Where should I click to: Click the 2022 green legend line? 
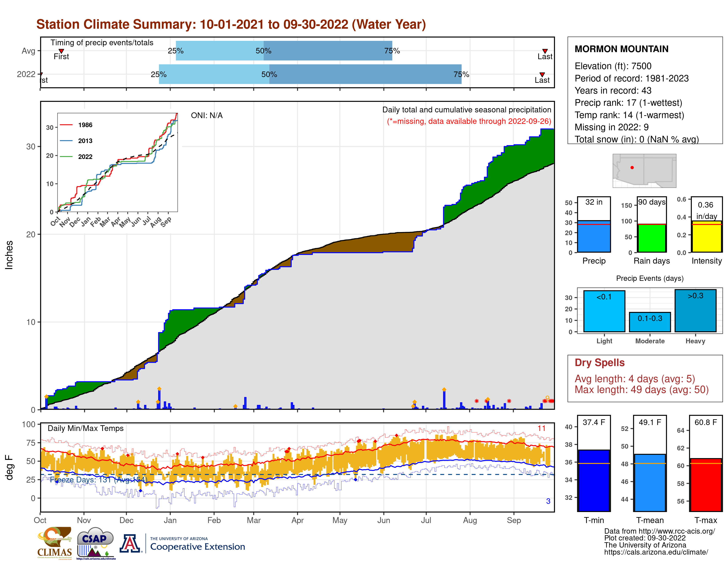66,157
